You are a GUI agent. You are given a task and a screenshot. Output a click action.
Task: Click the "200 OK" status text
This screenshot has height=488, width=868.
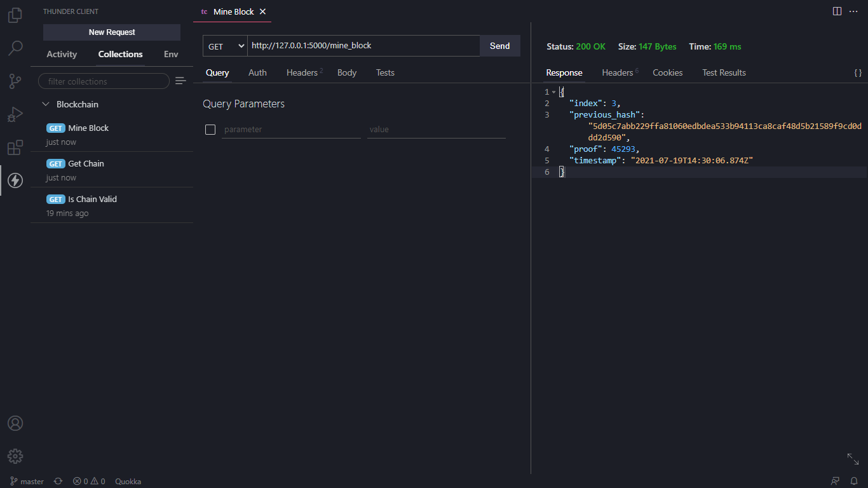pyautogui.click(x=591, y=46)
